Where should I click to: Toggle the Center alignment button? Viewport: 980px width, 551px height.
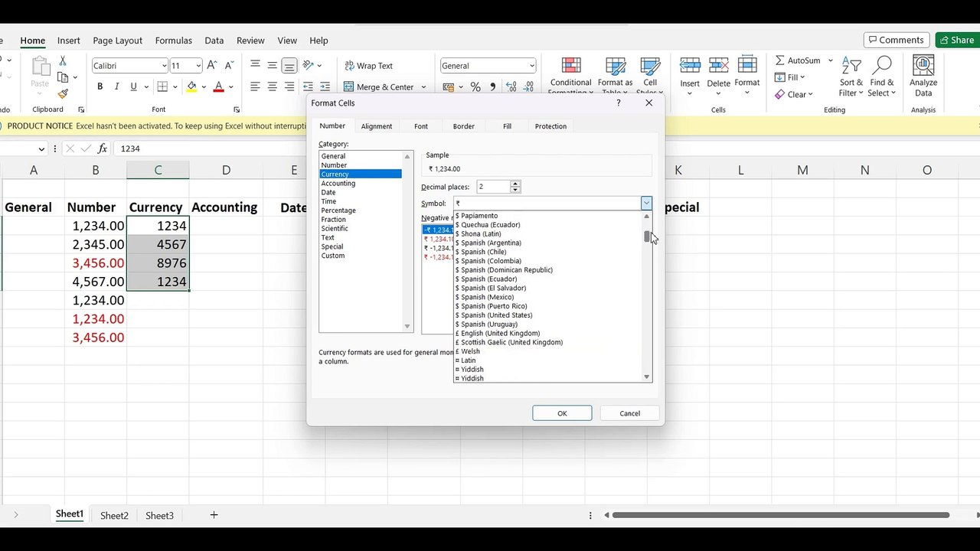pyautogui.click(x=272, y=86)
